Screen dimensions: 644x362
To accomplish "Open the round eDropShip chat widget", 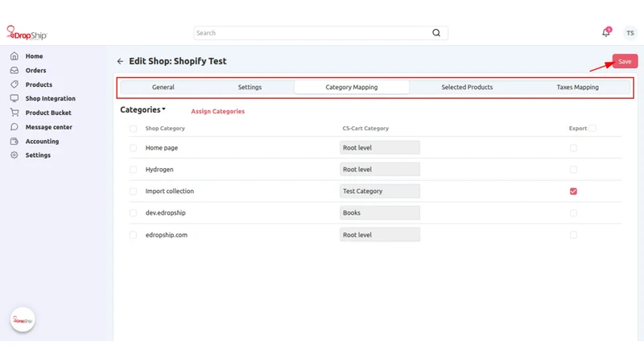I will (x=23, y=319).
